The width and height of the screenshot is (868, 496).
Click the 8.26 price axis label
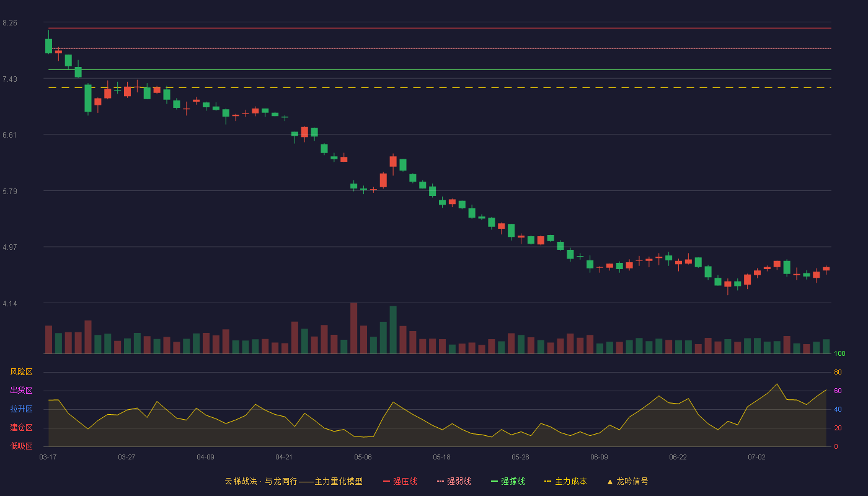coord(10,23)
